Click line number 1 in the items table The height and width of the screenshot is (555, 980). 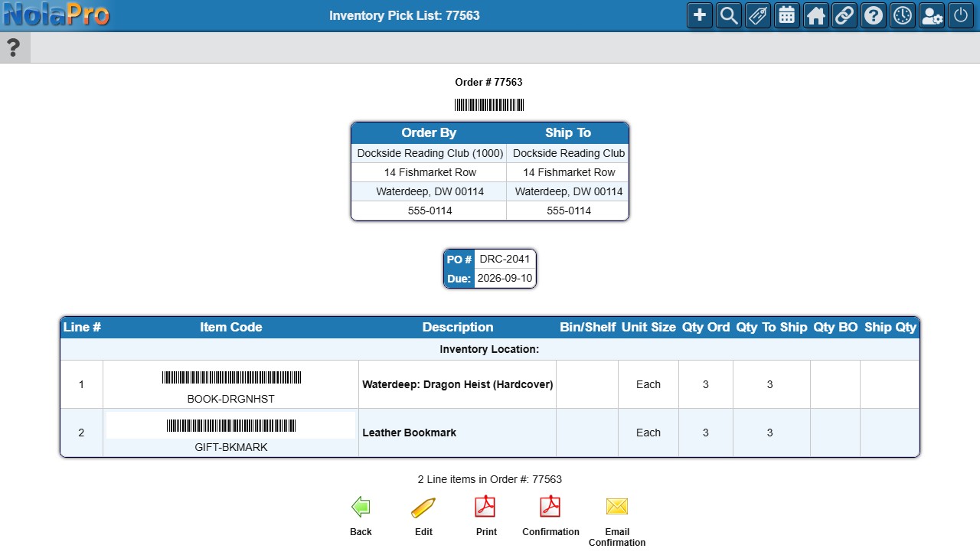[x=81, y=384]
